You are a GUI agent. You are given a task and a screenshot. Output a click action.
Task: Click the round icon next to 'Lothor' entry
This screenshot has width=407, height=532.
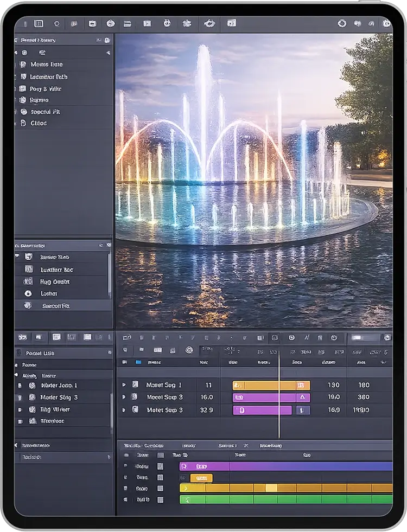coord(28,293)
